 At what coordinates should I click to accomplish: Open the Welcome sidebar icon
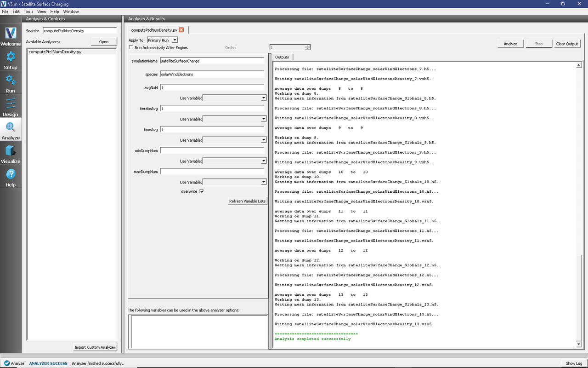pyautogui.click(x=11, y=36)
